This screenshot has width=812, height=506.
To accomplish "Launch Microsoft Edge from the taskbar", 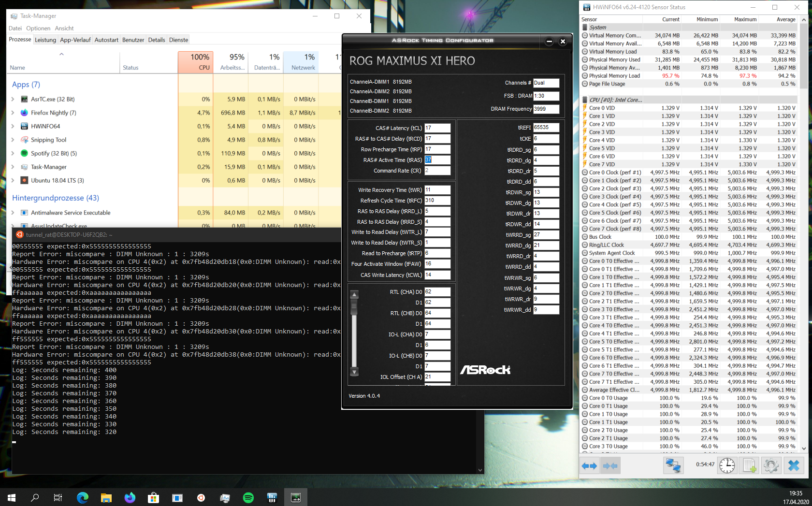I will coord(83,497).
